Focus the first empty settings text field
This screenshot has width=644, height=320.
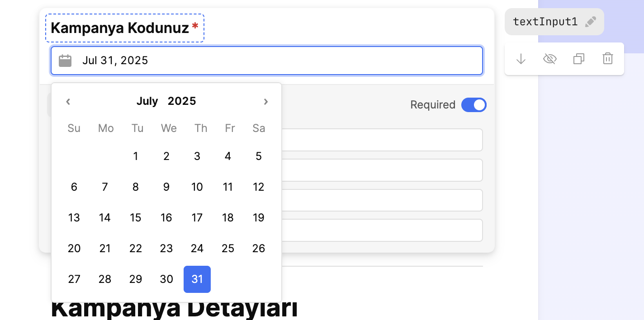pyautogui.click(x=382, y=140)
